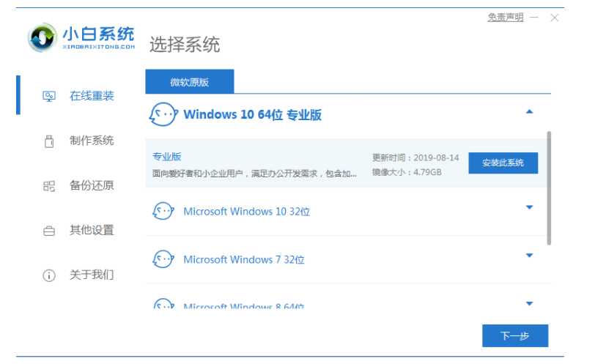Expand the Microsoft Windows 7 32位 entry
This screenshot has width=595, height=364.
[x=529, y=256]
